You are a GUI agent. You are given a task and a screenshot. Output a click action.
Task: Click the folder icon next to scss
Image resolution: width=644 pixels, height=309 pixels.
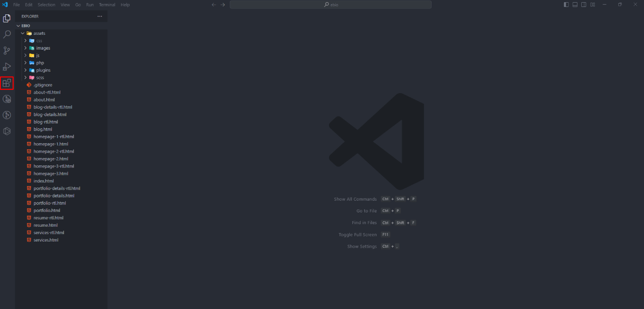tap(32, 77)
